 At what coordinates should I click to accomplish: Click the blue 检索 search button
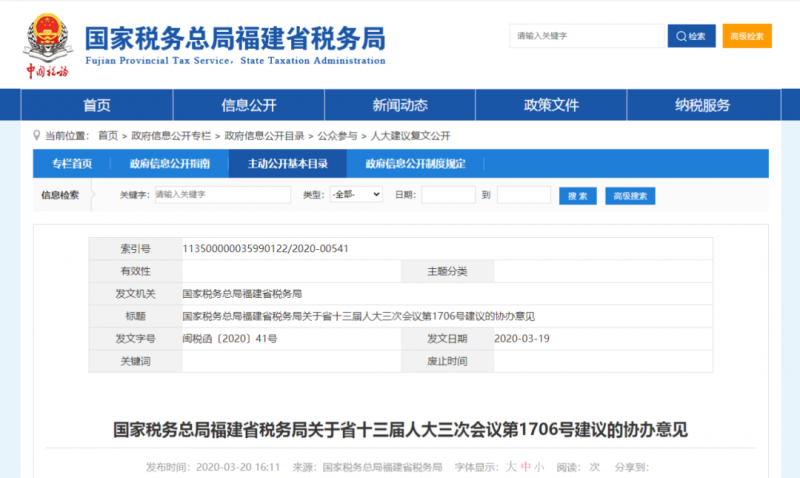tap(692, 36)
